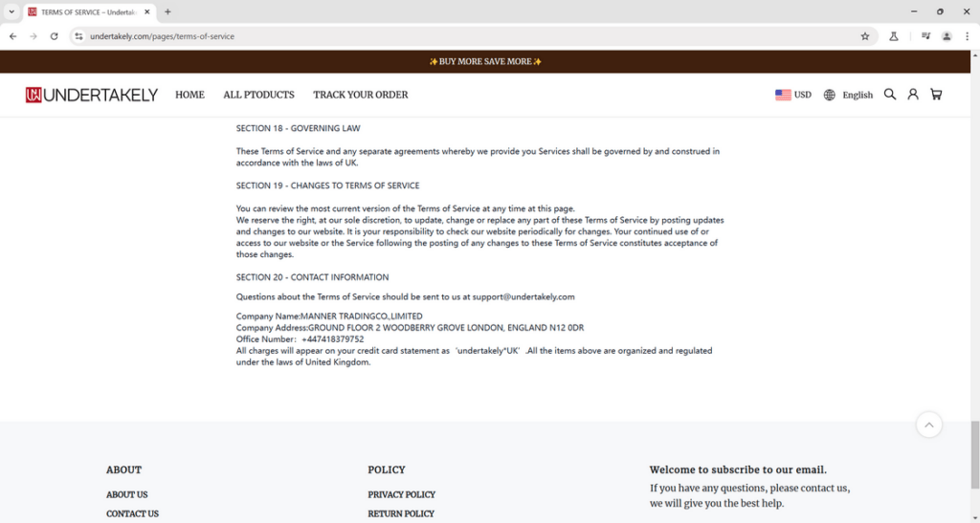Click the back-to-top arrow button
This screenshot has height=523, width=980.
928,425
